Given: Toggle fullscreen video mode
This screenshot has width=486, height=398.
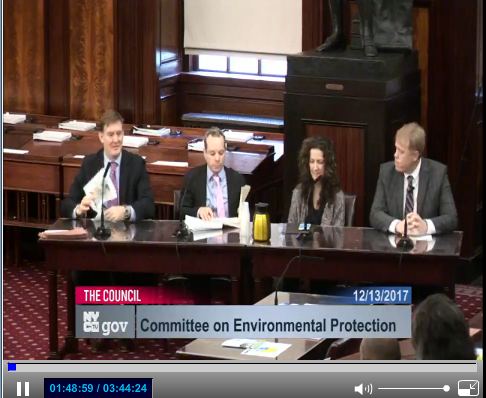Looking at the screenshot, I should pyautogui.click(x=468, y=388).
